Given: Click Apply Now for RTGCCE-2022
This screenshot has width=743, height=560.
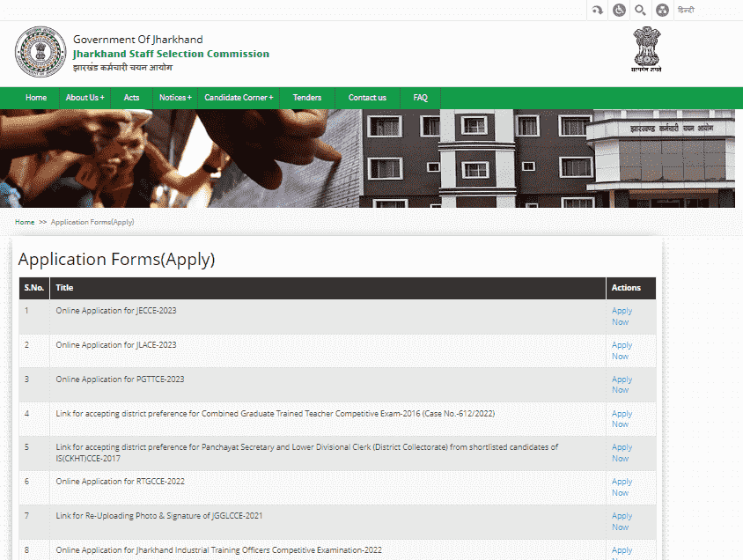Looking at the screenshot, I should click(x=622, y=487).
